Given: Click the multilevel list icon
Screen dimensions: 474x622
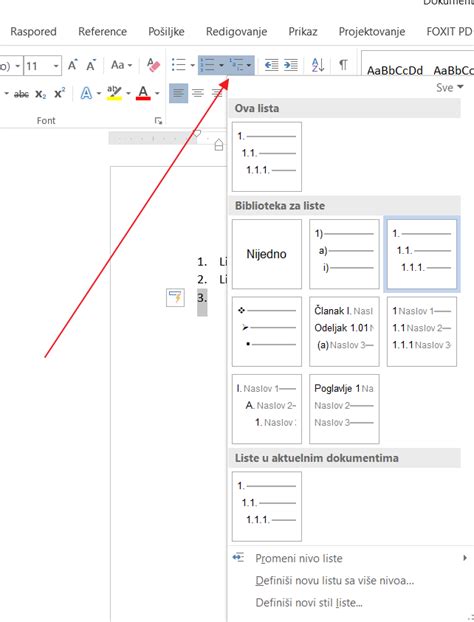Looking at the screenshot, I should (x=237, y=65).
